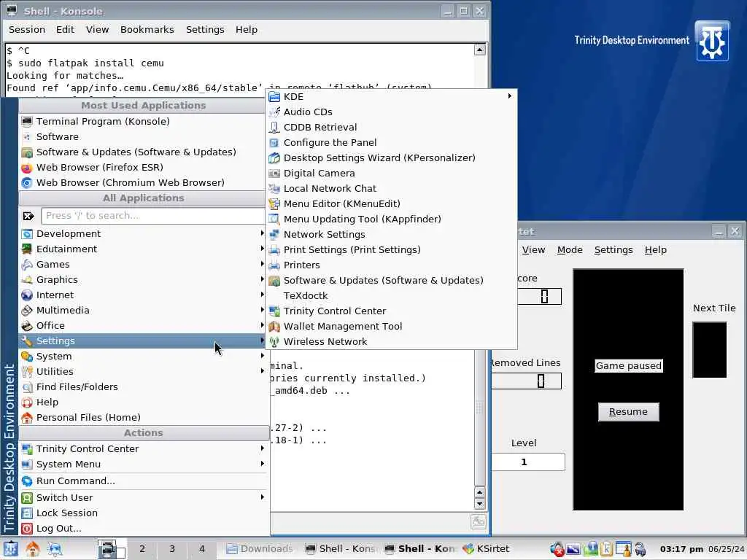Open Chromium Web Browser
The width and height of the screenshot is (747, 560).
[x=143, y=182]
